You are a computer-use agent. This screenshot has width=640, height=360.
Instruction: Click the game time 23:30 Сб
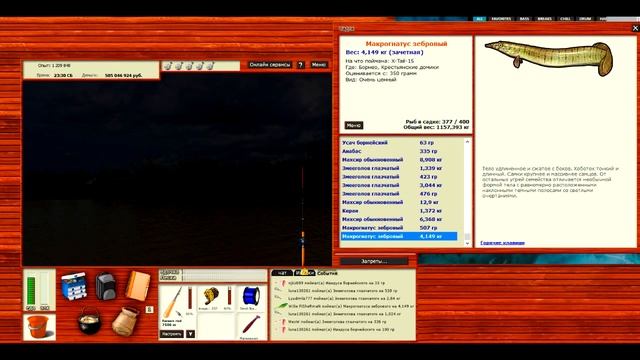63,76
